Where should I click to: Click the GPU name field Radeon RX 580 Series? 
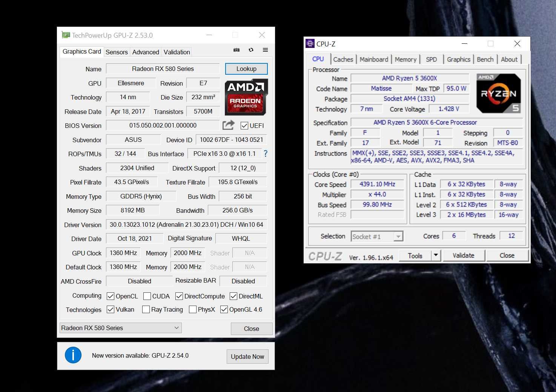[163, 69]
